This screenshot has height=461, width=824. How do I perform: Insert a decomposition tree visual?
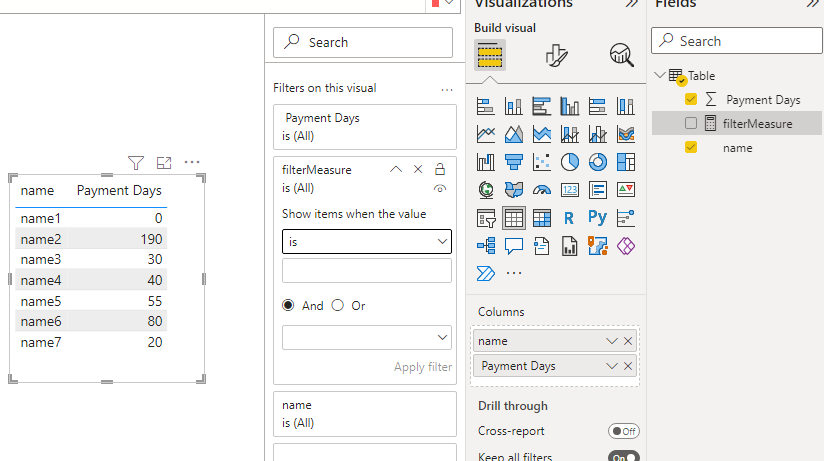[486, 245]
